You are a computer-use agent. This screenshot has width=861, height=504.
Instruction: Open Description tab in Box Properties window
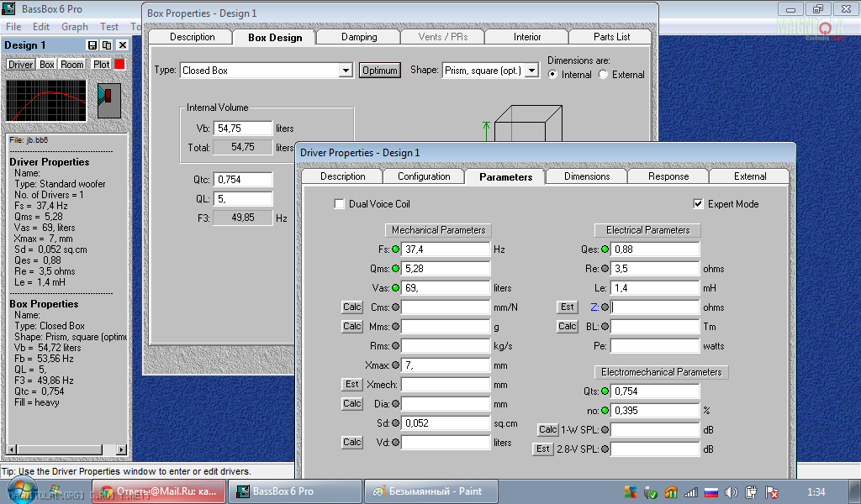193,37
